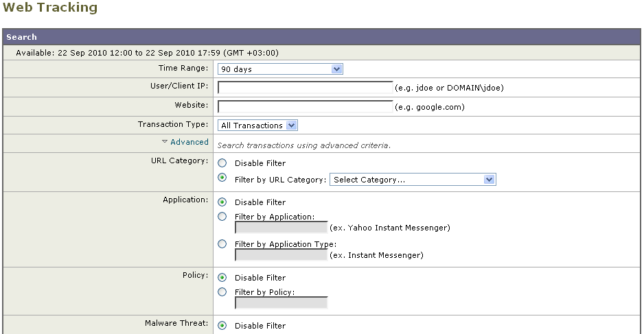Click the Filter by Policy text box

281,303
